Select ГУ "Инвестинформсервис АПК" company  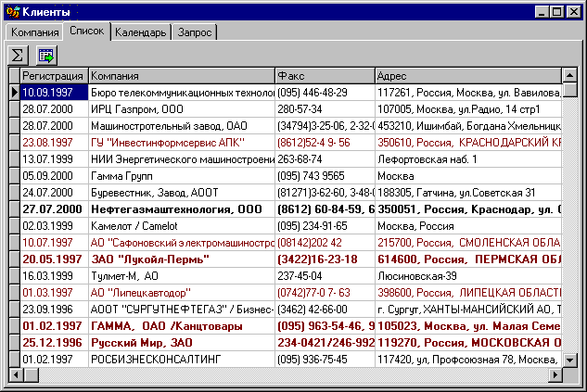click(x=182, y=143)
